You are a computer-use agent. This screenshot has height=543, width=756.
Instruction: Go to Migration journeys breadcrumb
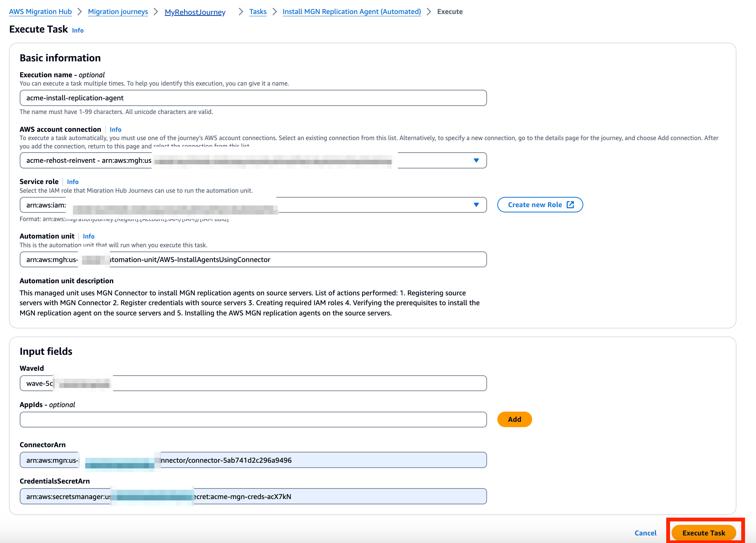118,11
